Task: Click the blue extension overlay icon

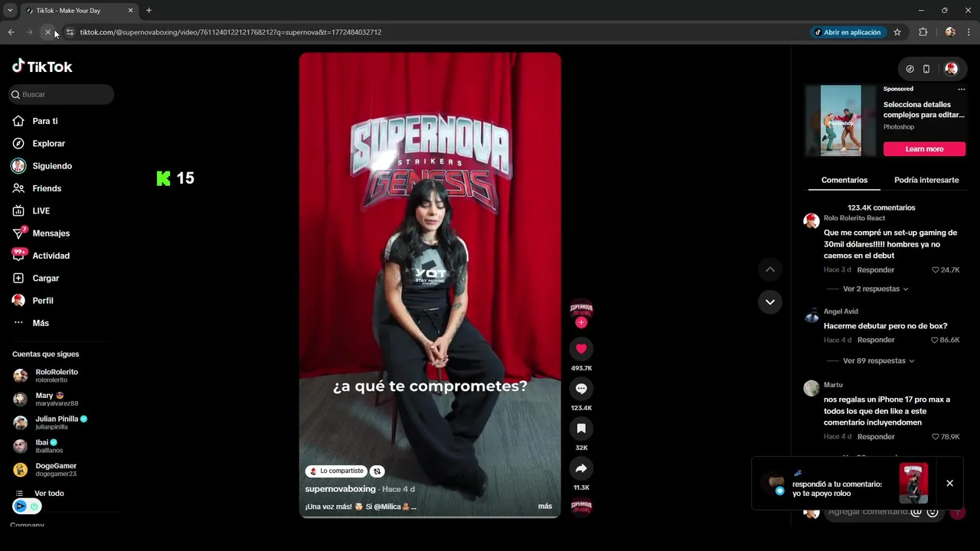Action: [20, 507]
